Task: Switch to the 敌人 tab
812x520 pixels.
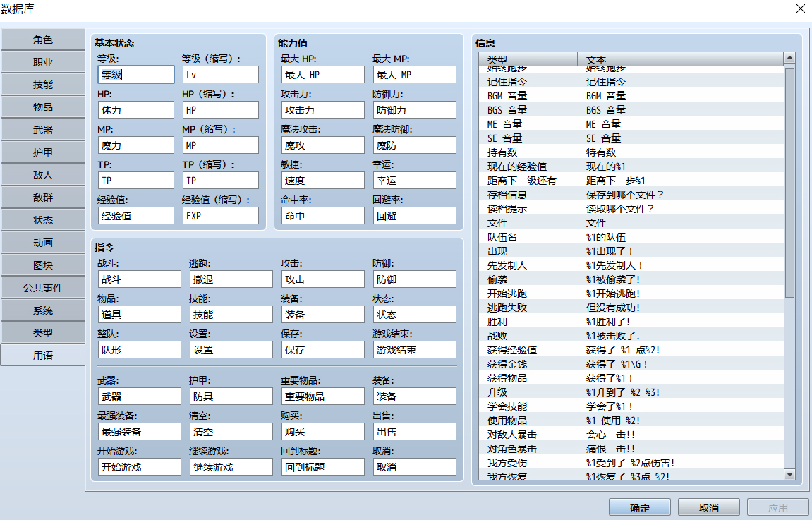Action: [43, 175]
